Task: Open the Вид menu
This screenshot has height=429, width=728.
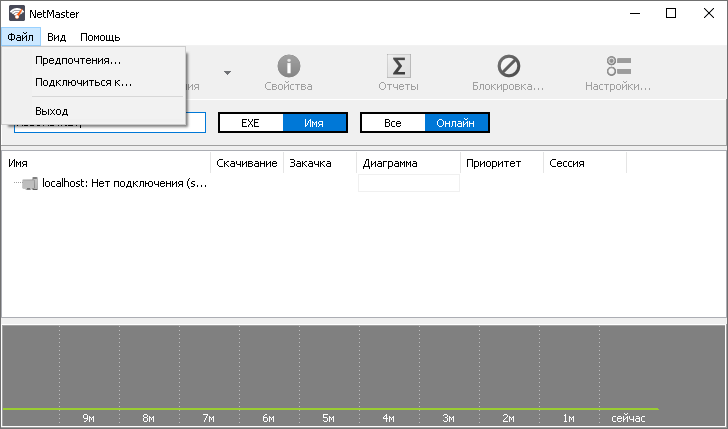Action: (x=57, y=37)
